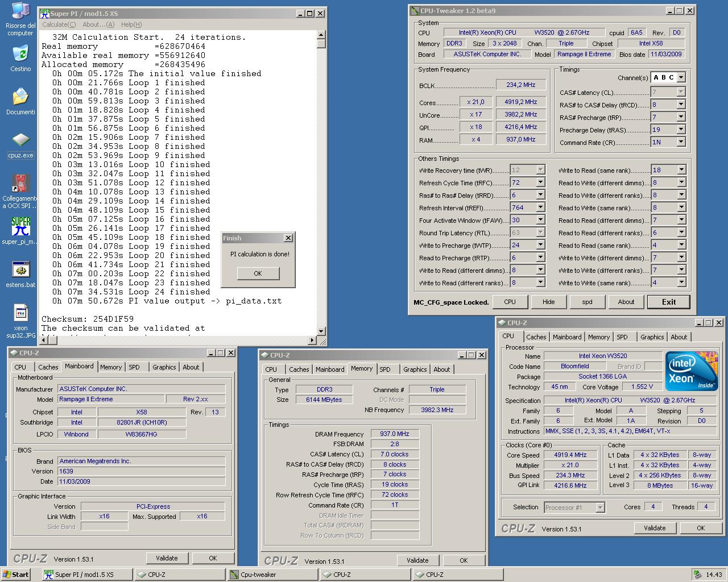Click the BCLK 234,2 MHz field
Image resolution: width=728 pixels, height=582 pixels.
coord(521,85)
